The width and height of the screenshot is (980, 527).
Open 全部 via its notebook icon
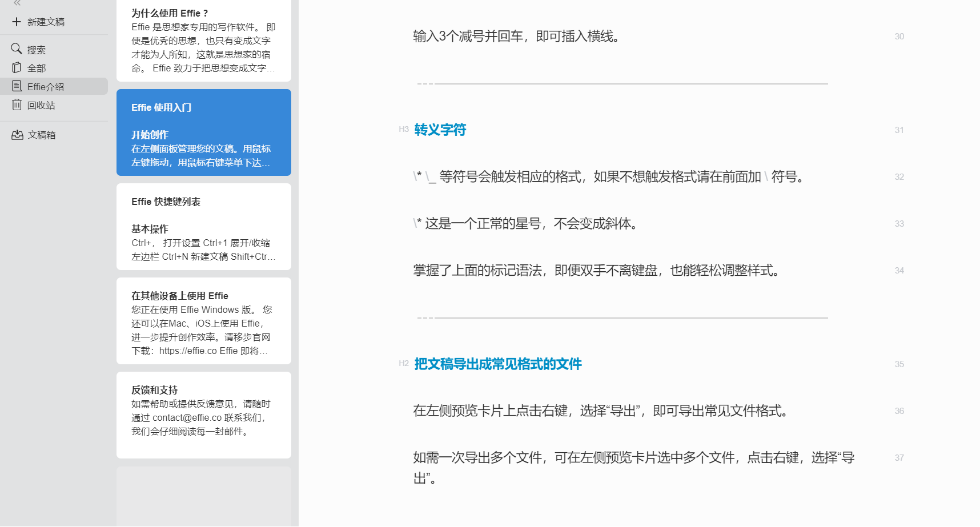click(x=15, y=67)
